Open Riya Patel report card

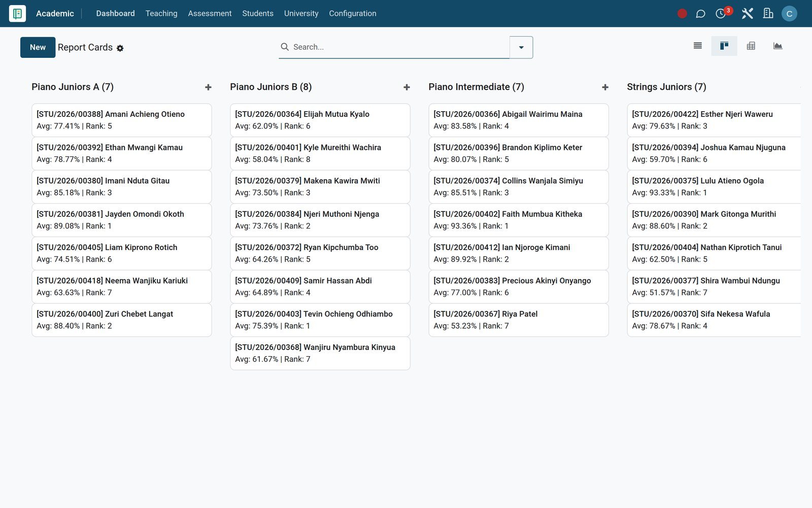point(519,320)
